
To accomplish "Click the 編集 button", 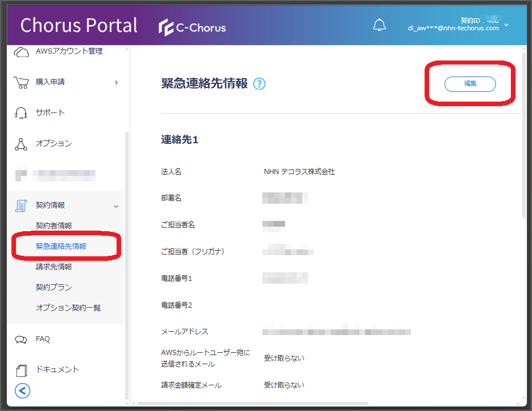I will coord(470,84).
